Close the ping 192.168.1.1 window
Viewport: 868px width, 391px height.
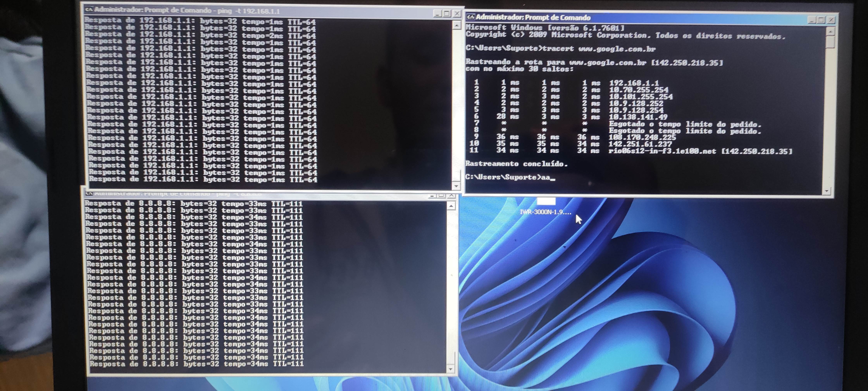click(457, 14)
